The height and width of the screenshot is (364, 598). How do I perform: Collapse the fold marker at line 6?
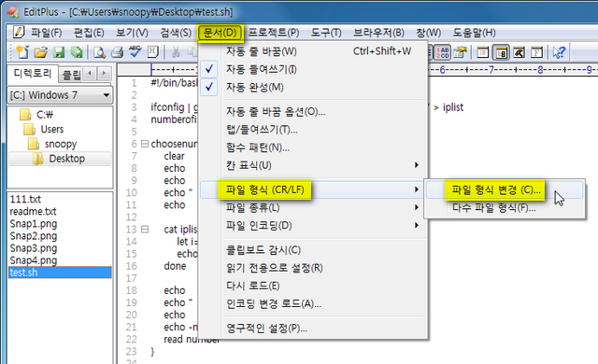[x=145, y=144]
